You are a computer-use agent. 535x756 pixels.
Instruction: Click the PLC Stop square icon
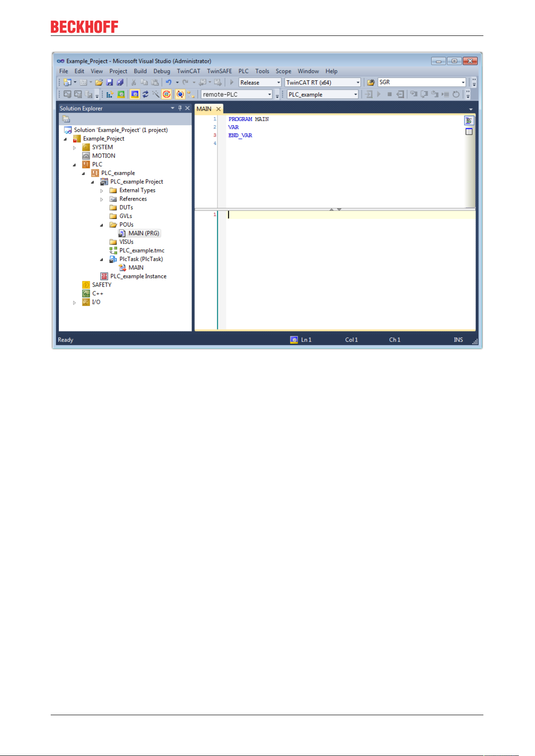390,94
